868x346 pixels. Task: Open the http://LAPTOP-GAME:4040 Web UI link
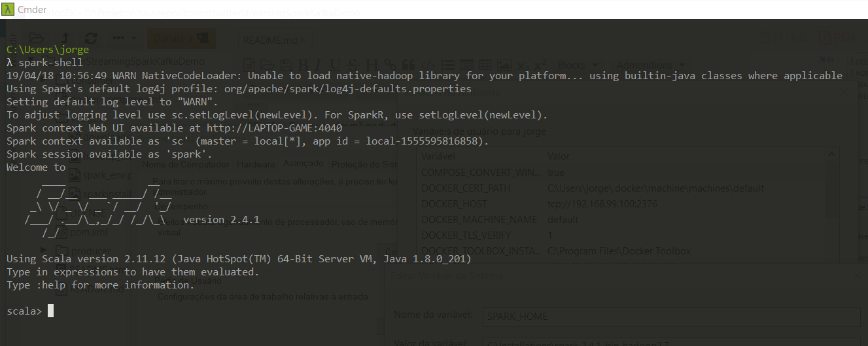coord(275,128)
